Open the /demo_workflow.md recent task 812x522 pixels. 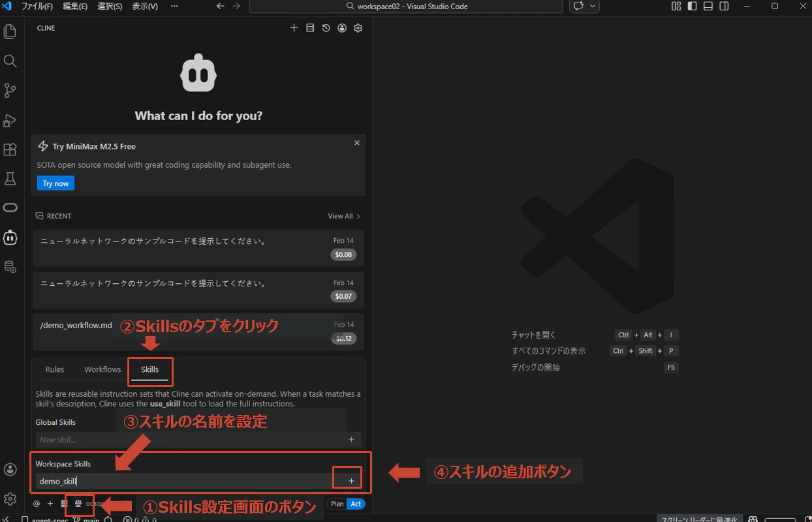click(198, 332)
